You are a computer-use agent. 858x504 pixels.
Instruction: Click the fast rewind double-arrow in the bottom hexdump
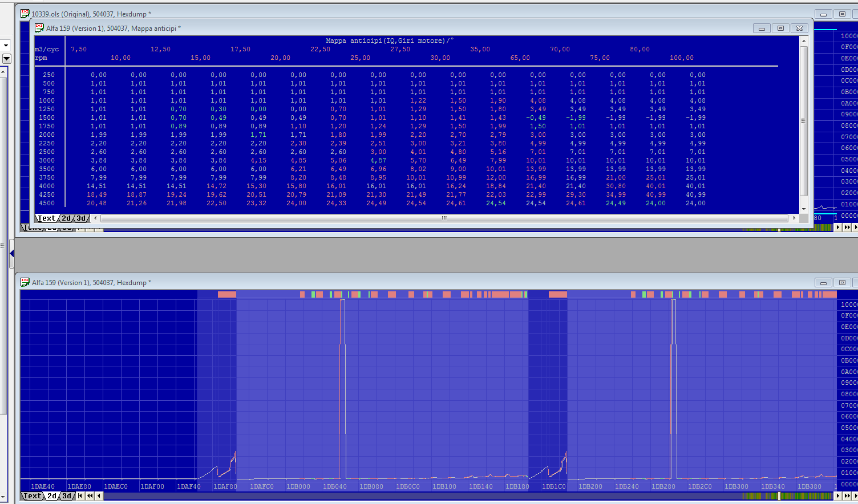click(x=90, y=496)
